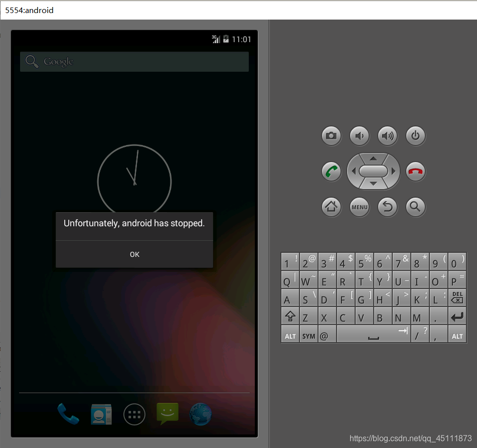This screenshot has height=448, width=477.
Task: Click the W key
Action: pyautogui.click(x=308, y=279)
